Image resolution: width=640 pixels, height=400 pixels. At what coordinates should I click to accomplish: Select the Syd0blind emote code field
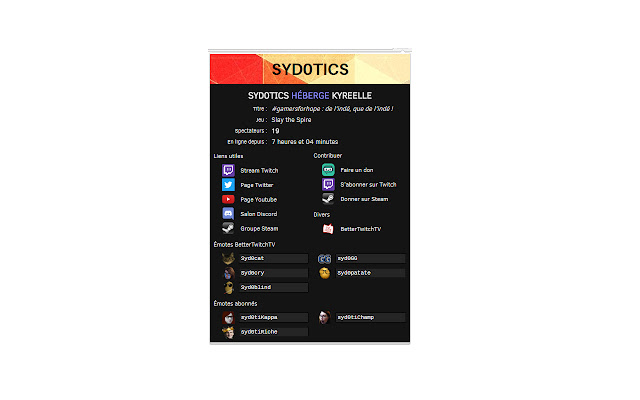[x=273, y=287]
